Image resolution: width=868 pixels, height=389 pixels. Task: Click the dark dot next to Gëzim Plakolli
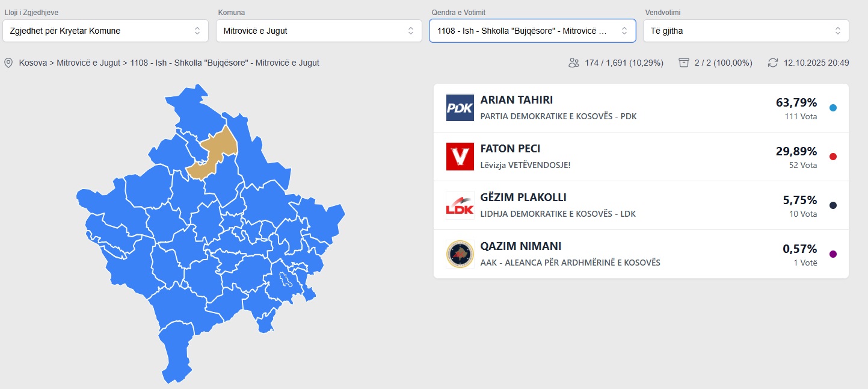833,205
